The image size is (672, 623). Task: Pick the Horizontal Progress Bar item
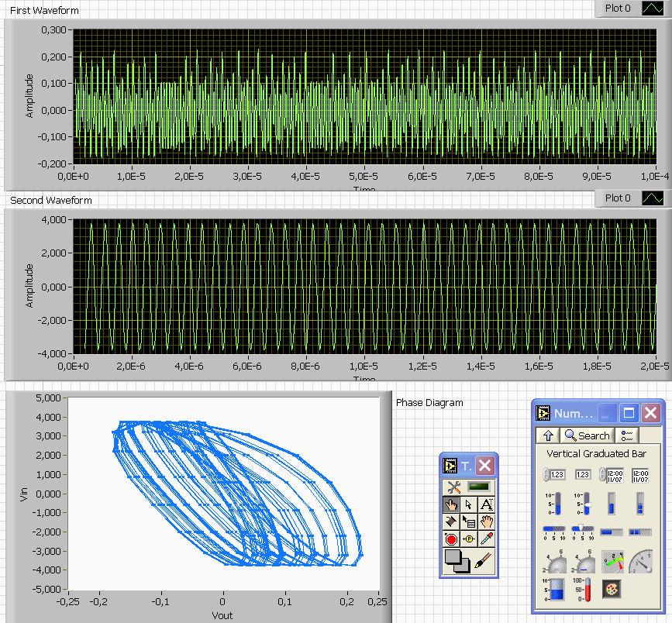click(612, 532)
